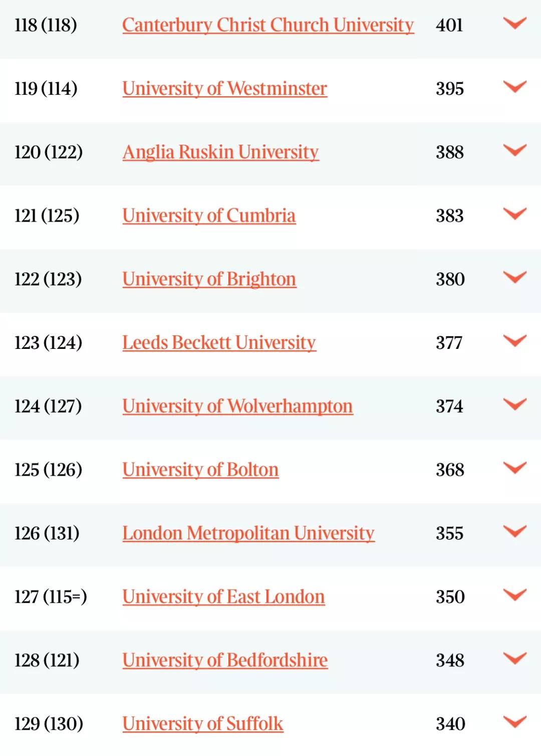Image resolution: width=541 pixels, height=756 pixels.
Task: Follow the Leeds Beckett University link
Action: [219, 343]
